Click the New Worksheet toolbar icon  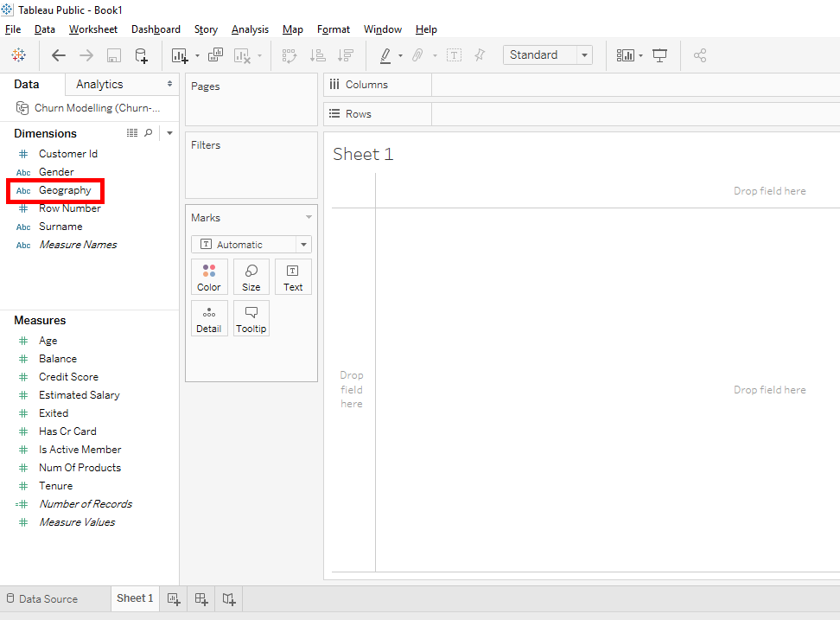pos(180,55)
